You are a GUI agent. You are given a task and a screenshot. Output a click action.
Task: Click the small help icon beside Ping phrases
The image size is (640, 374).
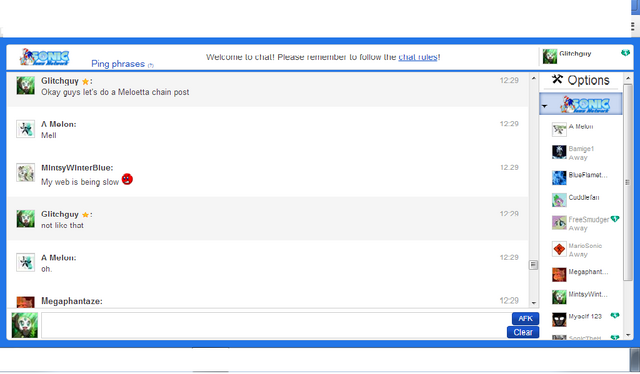151,65
